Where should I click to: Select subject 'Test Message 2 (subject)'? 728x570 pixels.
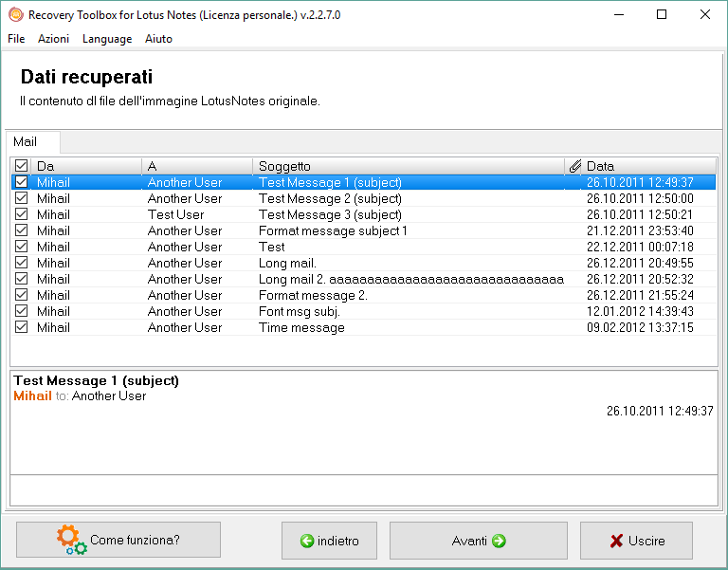coord(330,198)
